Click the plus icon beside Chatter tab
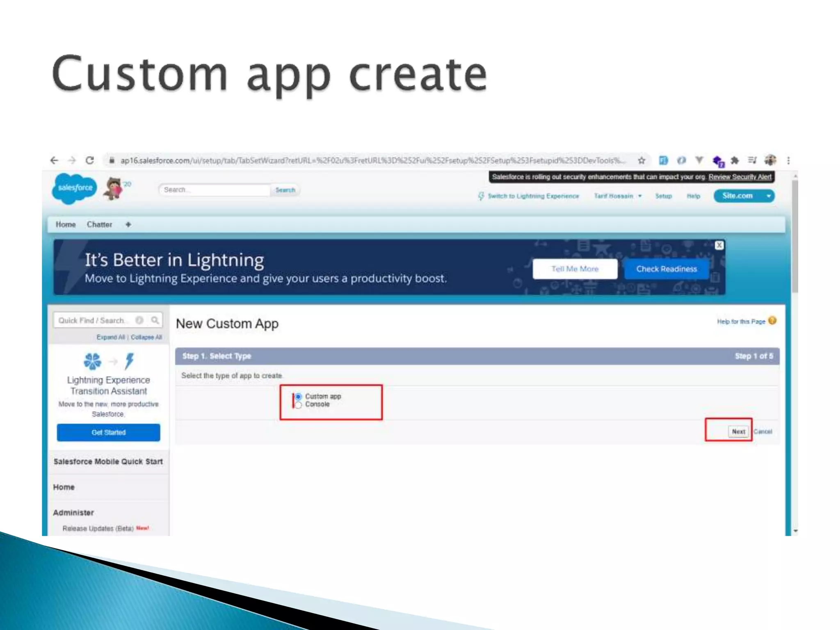 pos(128,224)
